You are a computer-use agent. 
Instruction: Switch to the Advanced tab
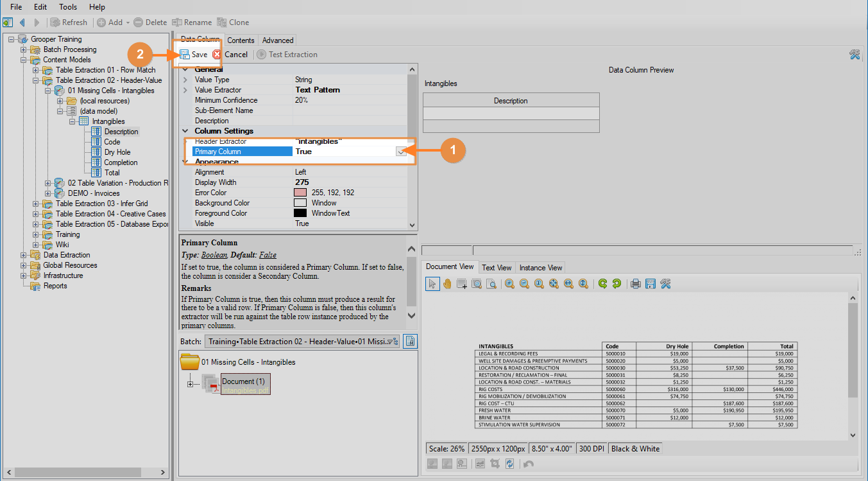[278, 40]
